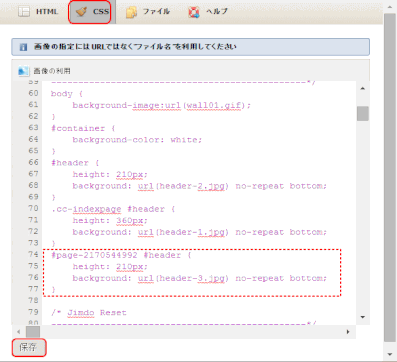The height and width of the screenshot is (362, 397).
Task: Open the HTML tab
Action: click(38, 12)
